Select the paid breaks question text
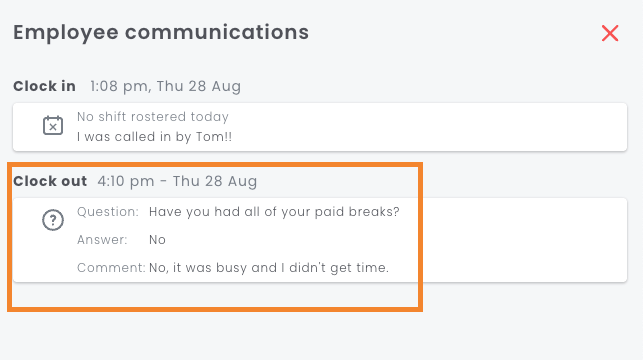Viewport: 643px width, 360px height. 274,212
